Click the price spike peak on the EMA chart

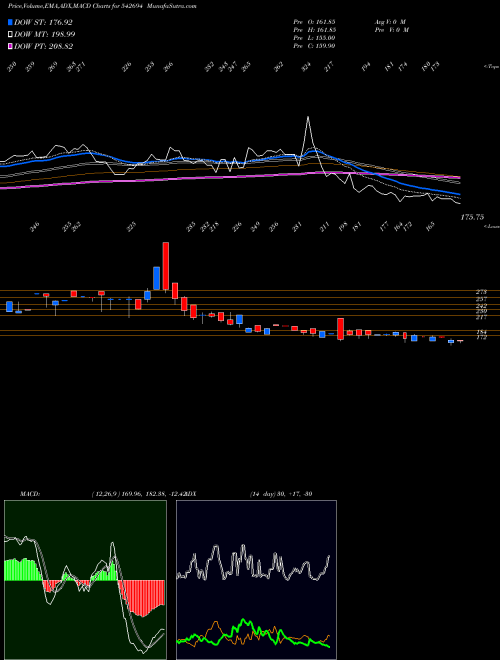click(x=308, y=117)
